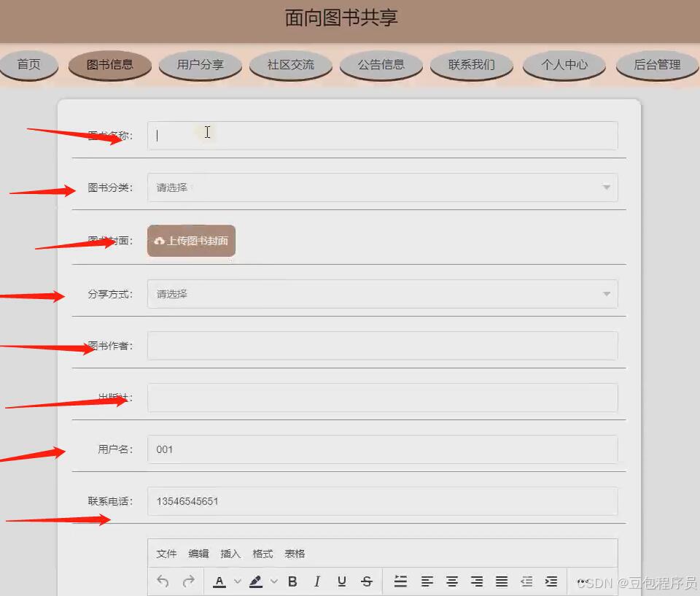Screen dimensions: 700x596
Task: Select the Italic formatting icon
Action: pyautogui.click(x=316, y=581)
